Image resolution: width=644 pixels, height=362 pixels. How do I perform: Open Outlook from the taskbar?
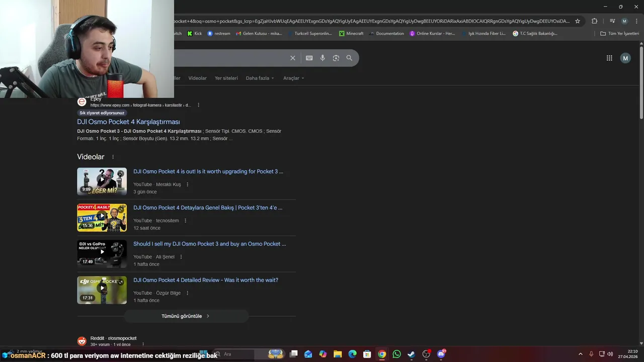[x=308, y=354]
